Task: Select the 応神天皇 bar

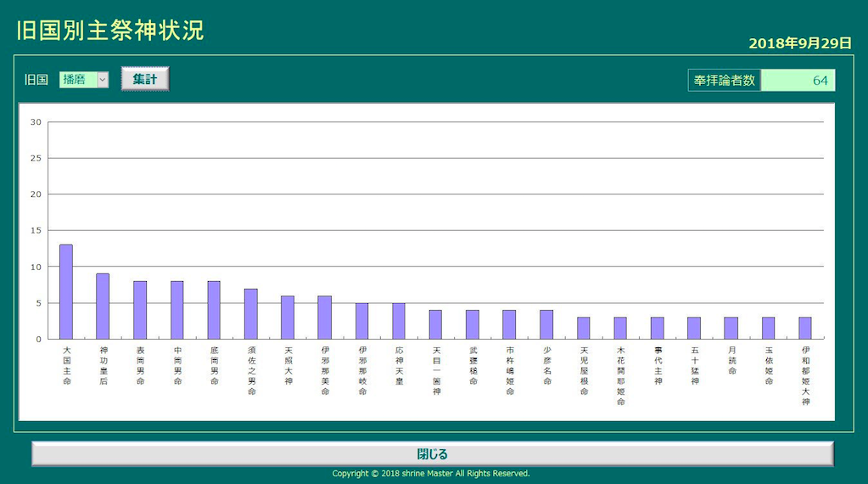Action: (399, 321)
